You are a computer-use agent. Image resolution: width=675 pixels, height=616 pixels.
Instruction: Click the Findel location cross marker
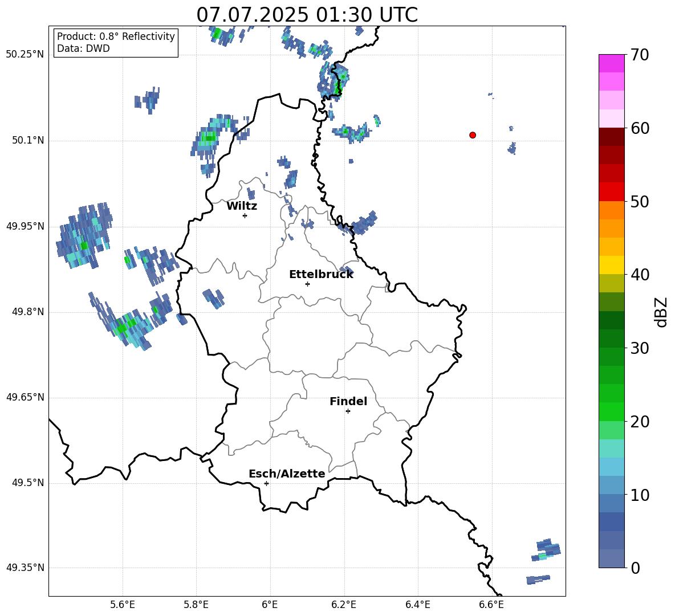[348, 411]
